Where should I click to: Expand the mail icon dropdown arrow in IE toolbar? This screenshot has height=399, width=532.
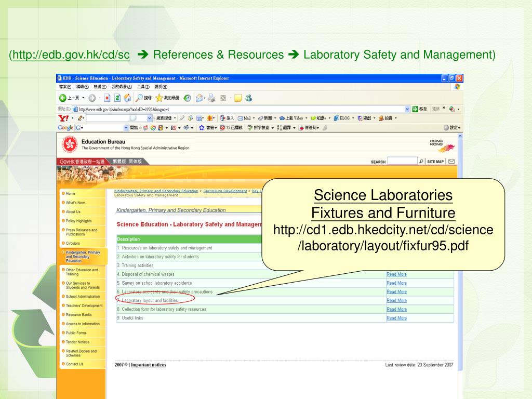pos(204,98)
